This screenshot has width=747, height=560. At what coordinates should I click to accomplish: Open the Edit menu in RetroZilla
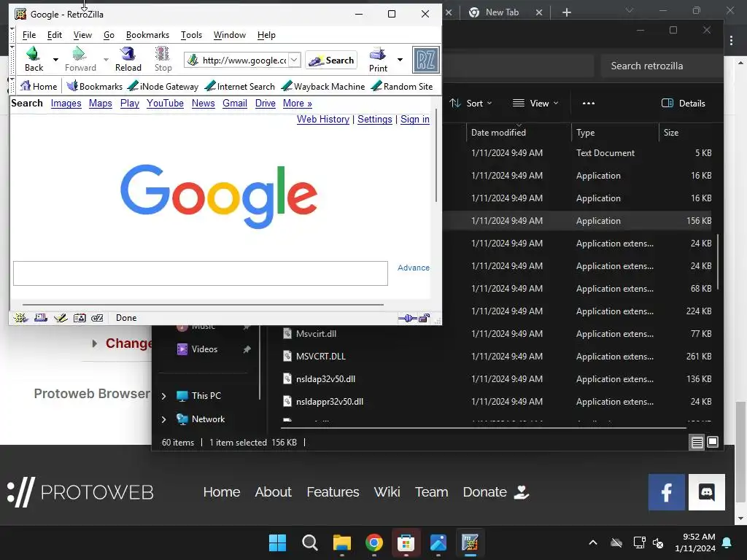pyautogui.click(x=54, y=35)
